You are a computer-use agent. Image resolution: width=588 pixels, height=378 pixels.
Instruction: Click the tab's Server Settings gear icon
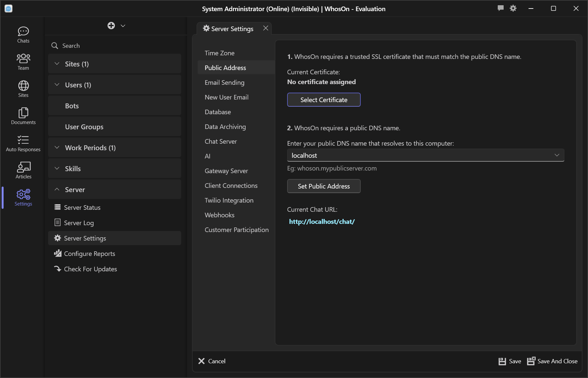pos(206,28)
